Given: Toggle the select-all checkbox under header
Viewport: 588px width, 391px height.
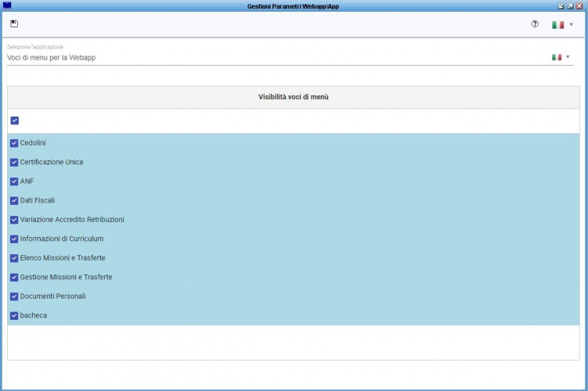Looking at the screenshot, I should coord(15,120).
